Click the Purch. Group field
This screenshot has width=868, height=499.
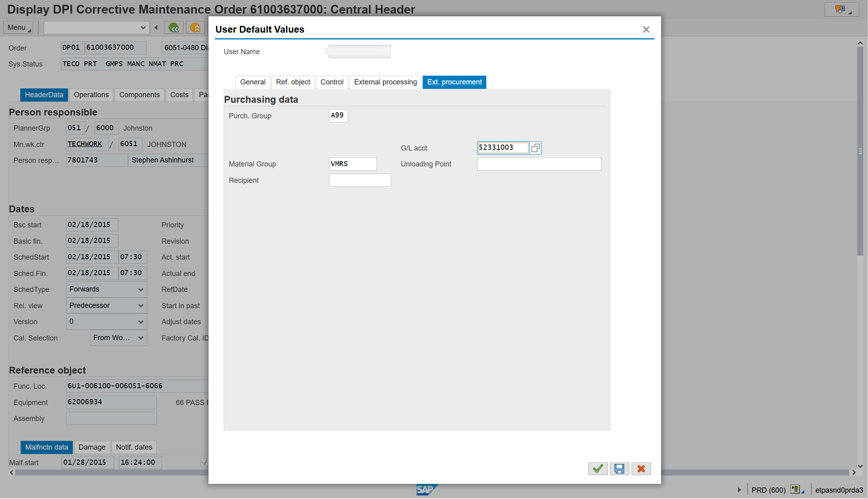pyautogui.click(x=338, y=115)
